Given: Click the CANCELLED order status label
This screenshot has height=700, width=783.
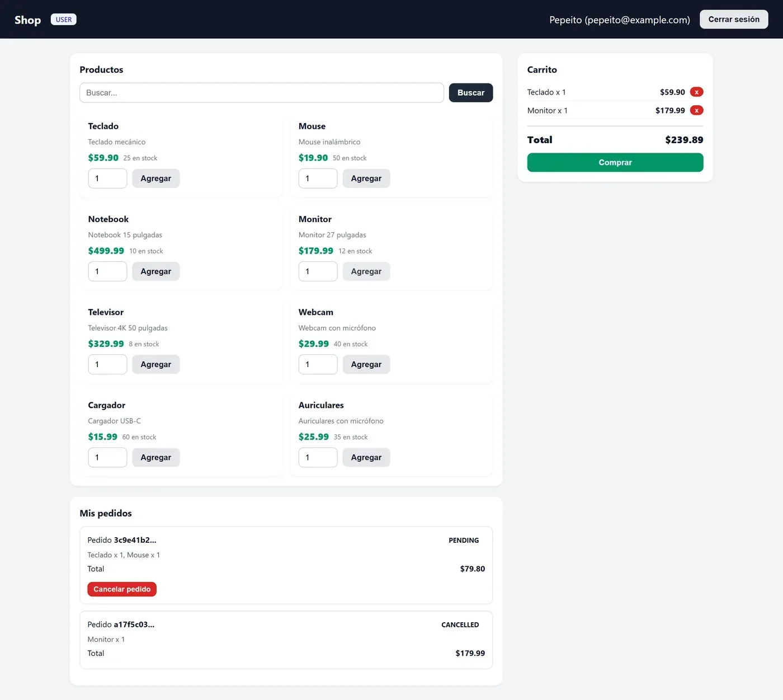Looking at the screenshot, I should click(460, 625).
